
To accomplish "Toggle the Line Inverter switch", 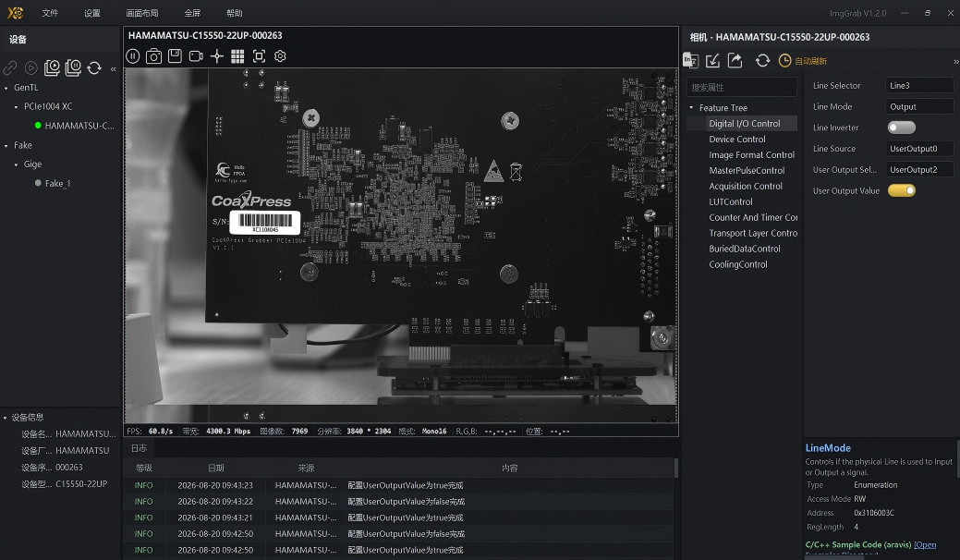I will pyautogui.click(x=901, y=128).
